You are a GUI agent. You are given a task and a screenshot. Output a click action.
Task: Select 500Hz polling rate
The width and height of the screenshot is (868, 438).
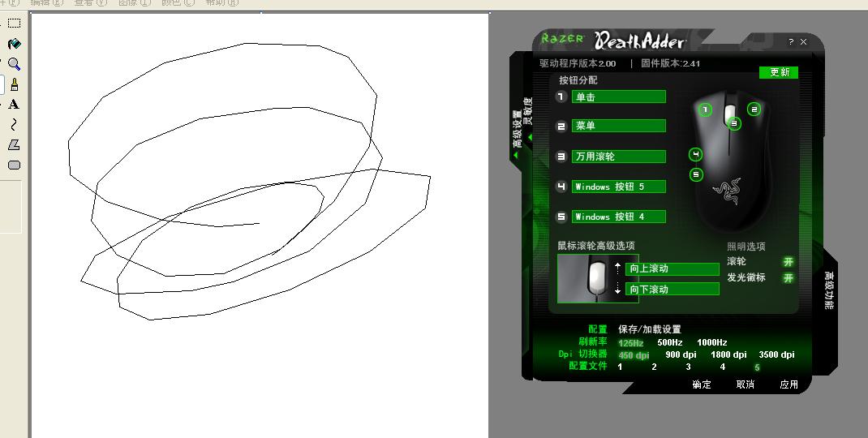pyautogui.click(x=670, y=342)
